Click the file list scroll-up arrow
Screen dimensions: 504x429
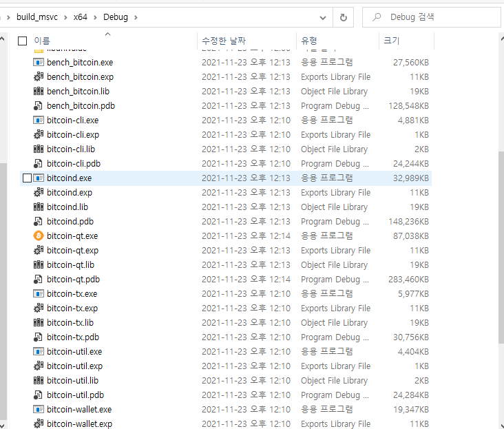pos(502,39)
